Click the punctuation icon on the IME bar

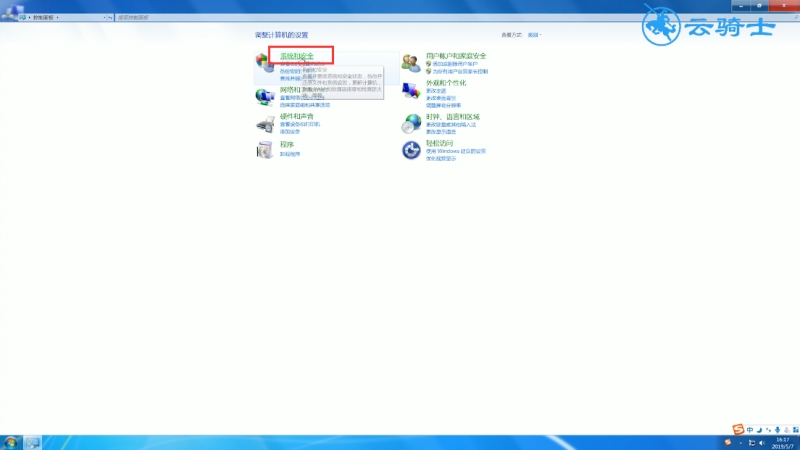[768, 430]
